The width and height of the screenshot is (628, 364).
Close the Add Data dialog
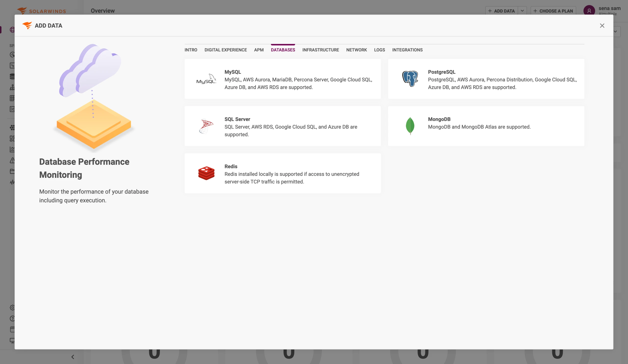tap(602, 26)
